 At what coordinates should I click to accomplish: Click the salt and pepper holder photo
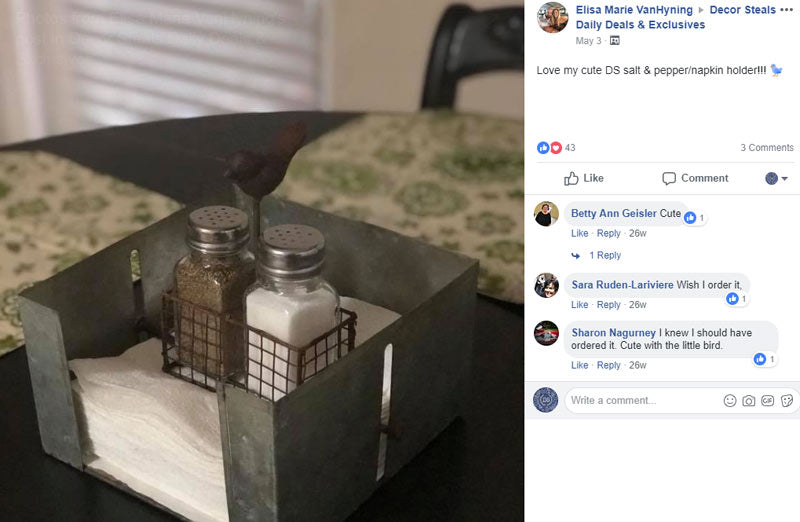tap(262, 261)
